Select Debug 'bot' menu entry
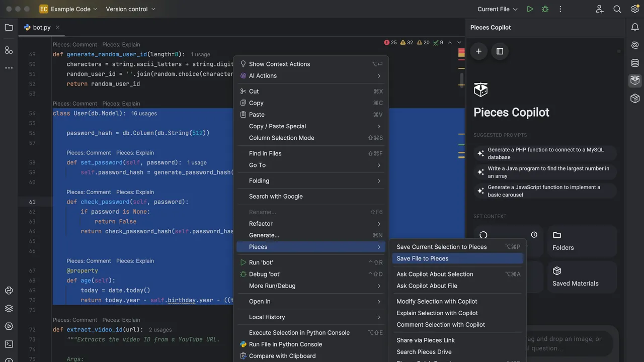This screenshot has height=362, width=644. pyautogui.click(x=311, y=274)
